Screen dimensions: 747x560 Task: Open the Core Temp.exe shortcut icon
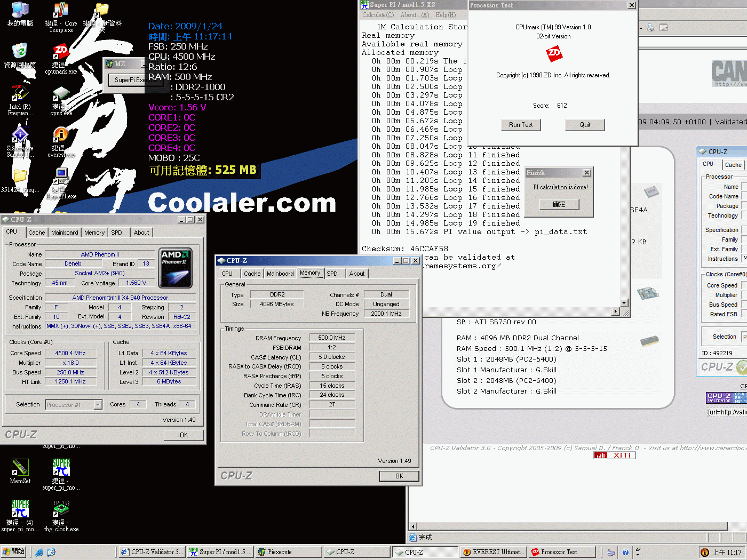(61, 11)
